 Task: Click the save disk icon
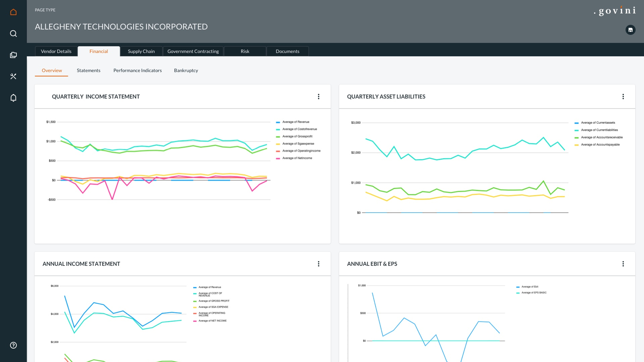pos(630,30)
